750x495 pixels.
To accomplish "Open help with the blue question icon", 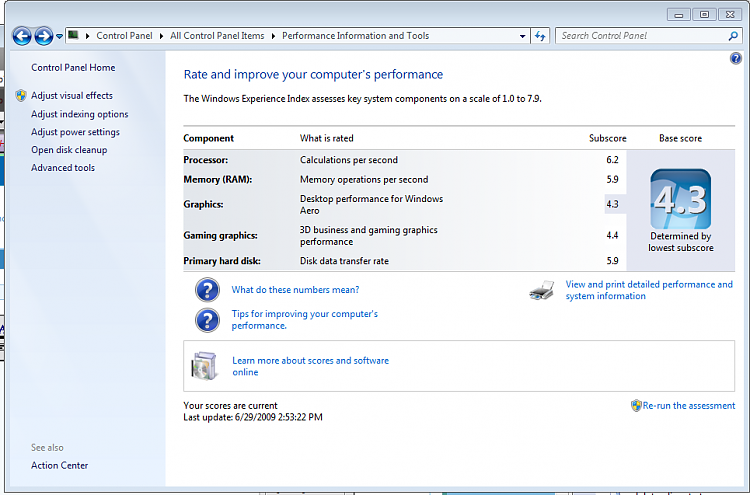I will coord(736,58).
